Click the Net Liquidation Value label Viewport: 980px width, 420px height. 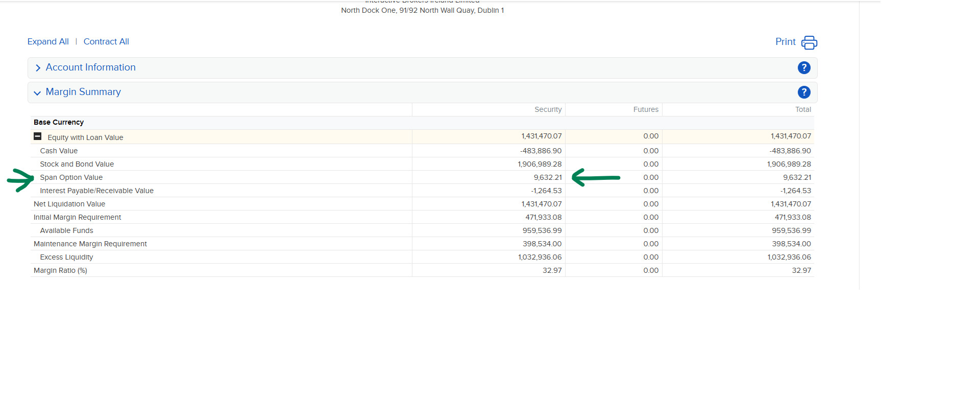(69, 204)
